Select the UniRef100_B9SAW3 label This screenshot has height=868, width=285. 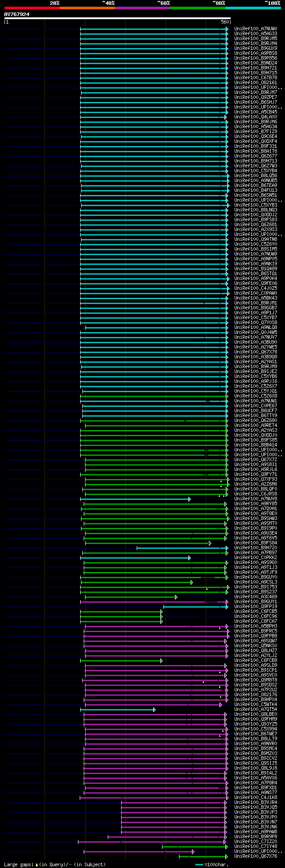pos(256,518)
